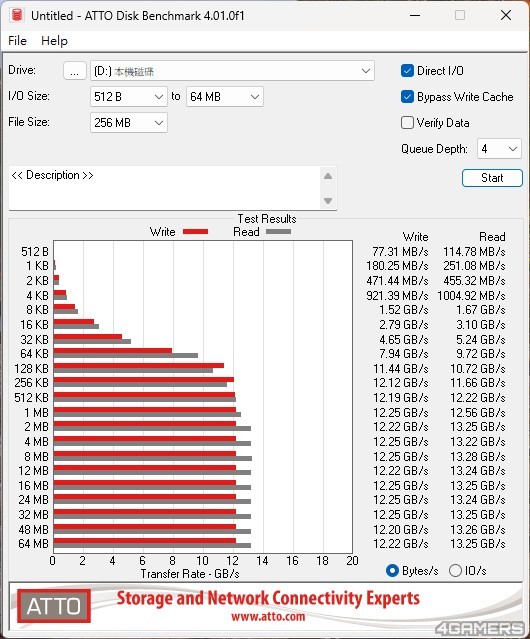The width and height of the screenshot is (530, 639).
Task: Click the 48 MB write value 12.20 GB/s
Action: [x=401, y=529]
